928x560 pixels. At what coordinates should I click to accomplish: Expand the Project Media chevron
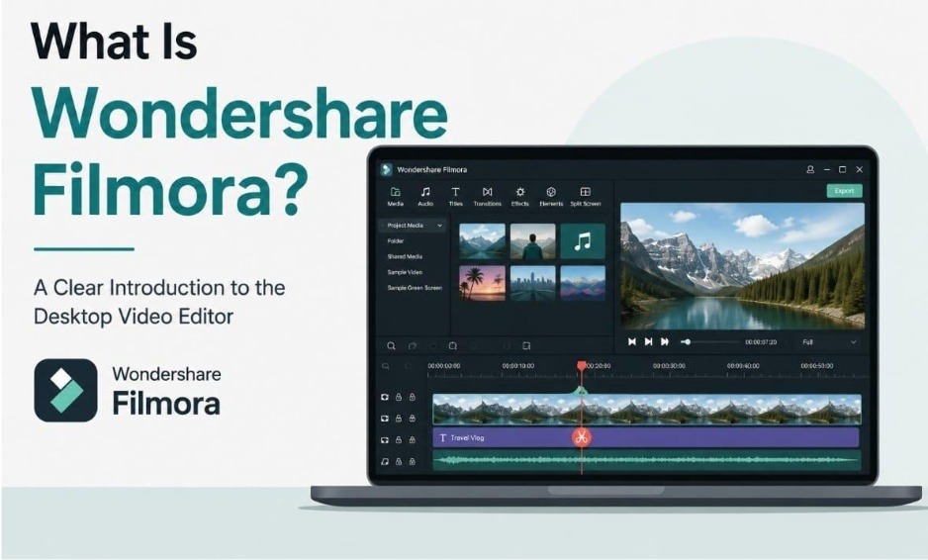(439, 226)
